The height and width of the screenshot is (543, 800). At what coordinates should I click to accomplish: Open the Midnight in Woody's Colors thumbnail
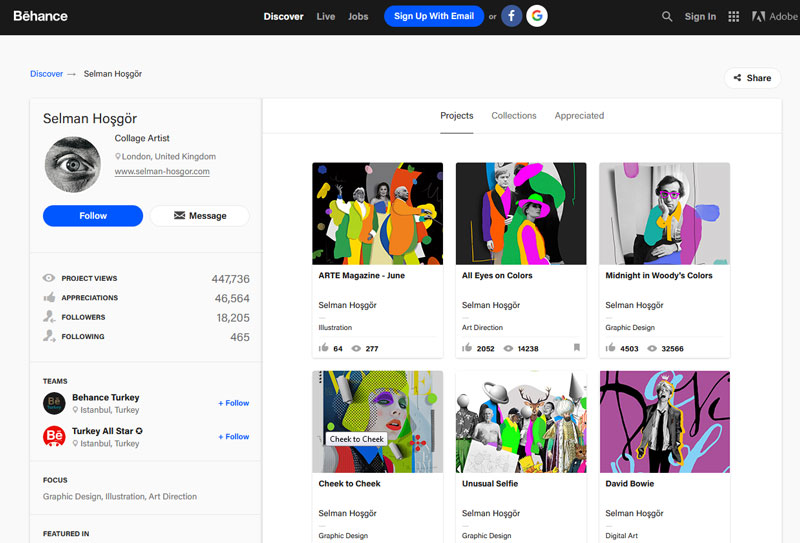[664, 214]
